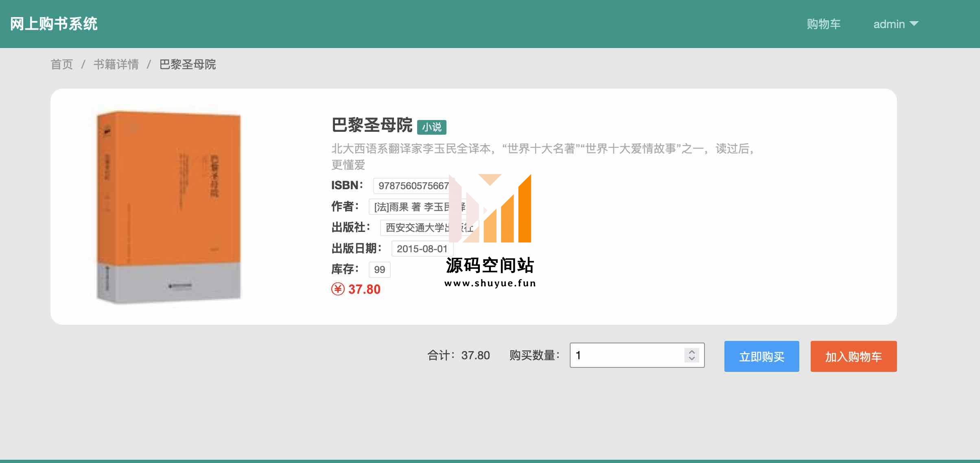Viewport: 980px width, 463px height.
Task: Click the yen currency icon
Action: click(x=338, y=289)
